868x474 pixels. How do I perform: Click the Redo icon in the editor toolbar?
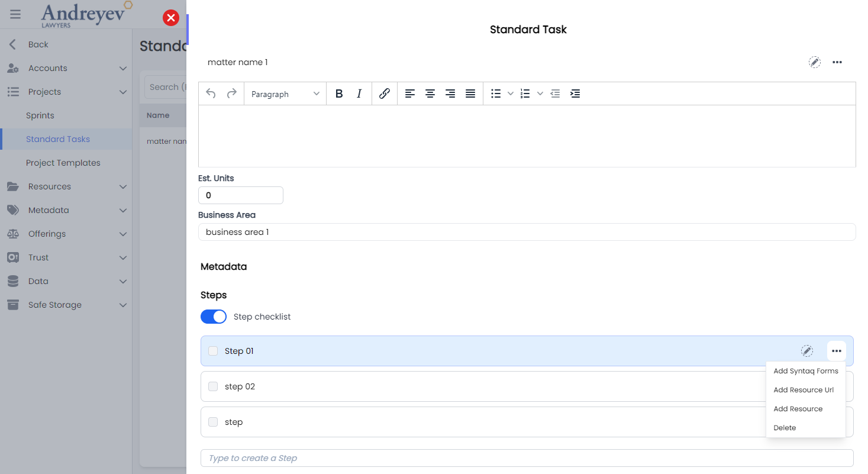click(231, 93)
